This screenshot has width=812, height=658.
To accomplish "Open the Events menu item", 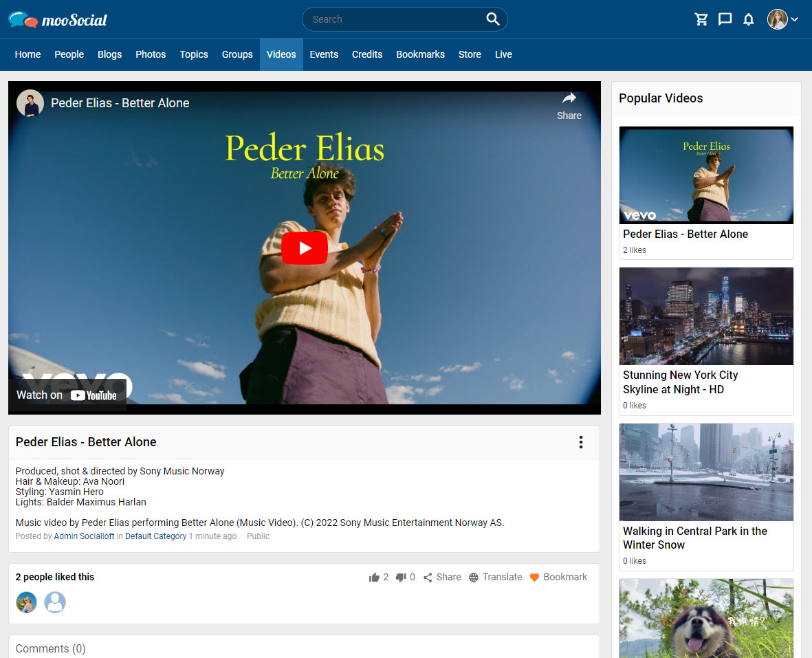I will point(324,54).
